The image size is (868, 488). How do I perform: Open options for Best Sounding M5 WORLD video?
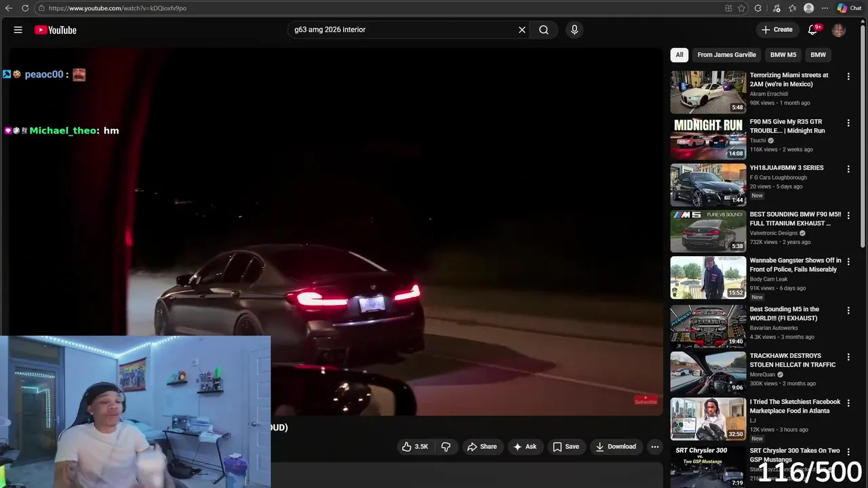[848, 310]
